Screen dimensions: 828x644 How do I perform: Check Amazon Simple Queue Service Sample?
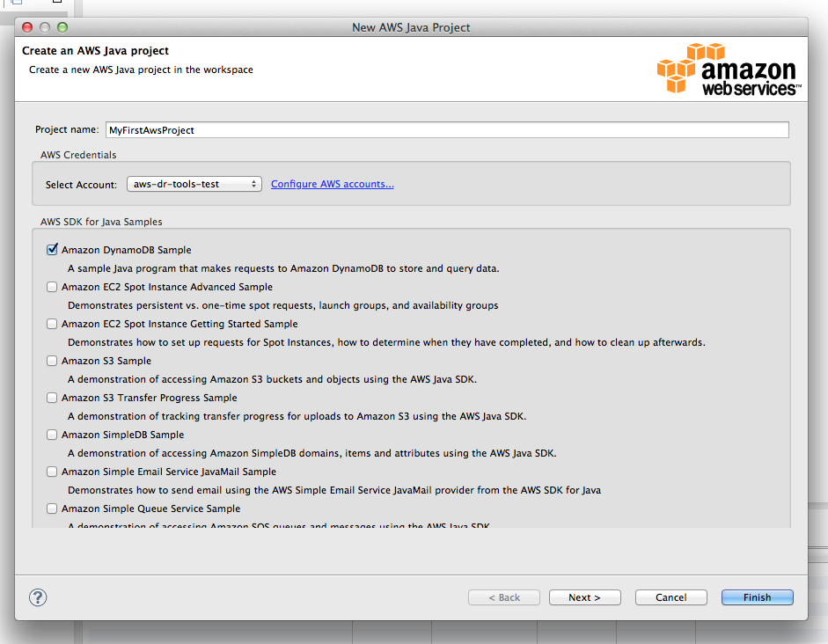point(52,509)
